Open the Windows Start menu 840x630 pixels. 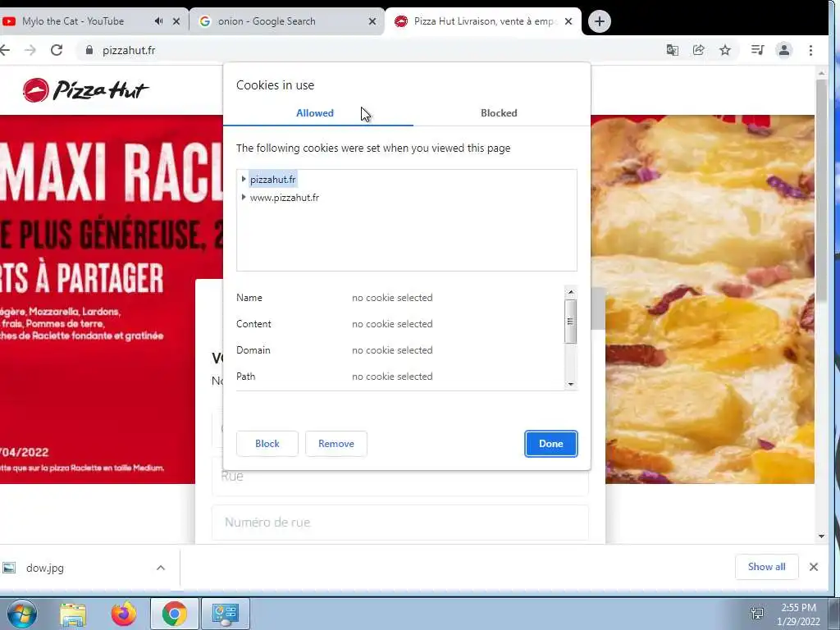(21, 614)
